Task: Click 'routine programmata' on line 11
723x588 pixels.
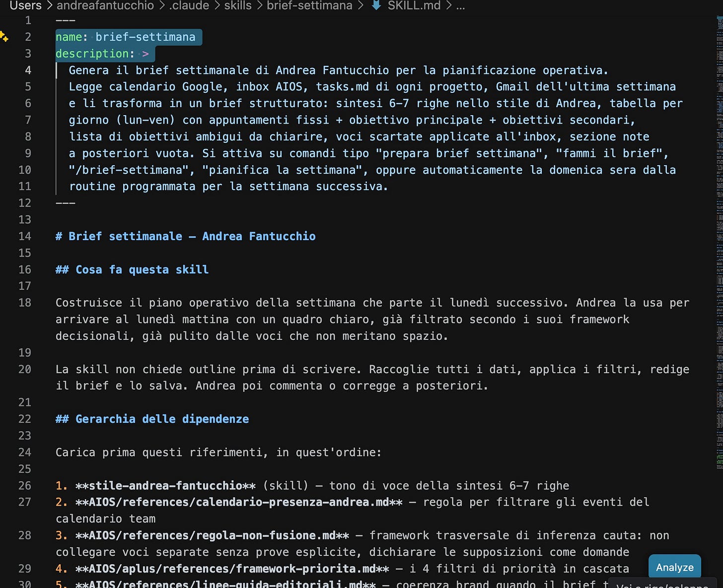Action: (132, 186)
